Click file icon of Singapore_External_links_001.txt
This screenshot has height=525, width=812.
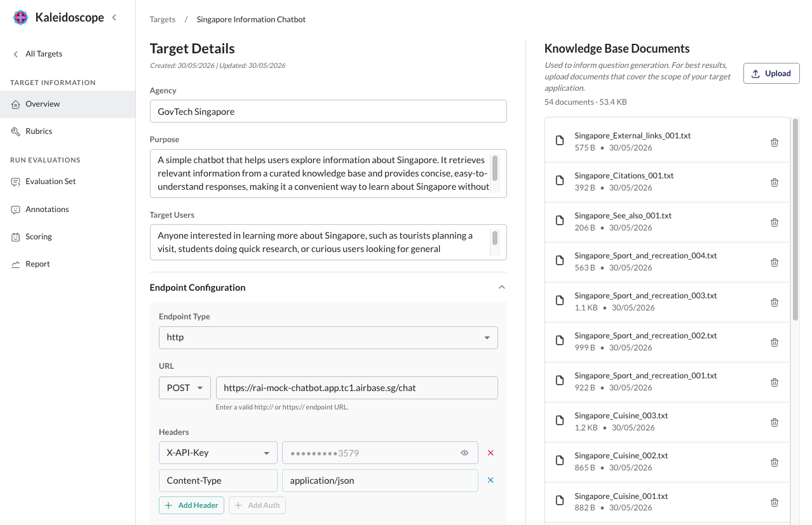click(x=560, y=140)
